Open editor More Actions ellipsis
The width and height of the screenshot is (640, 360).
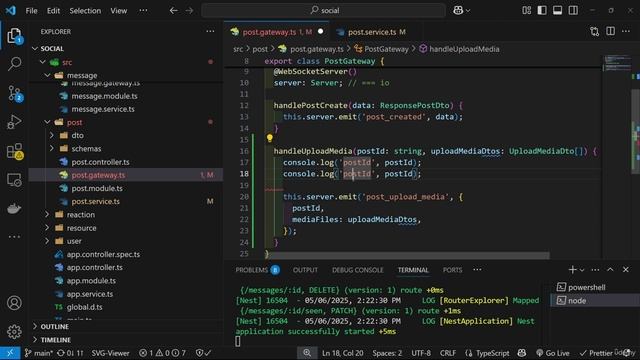coord(626,31)
